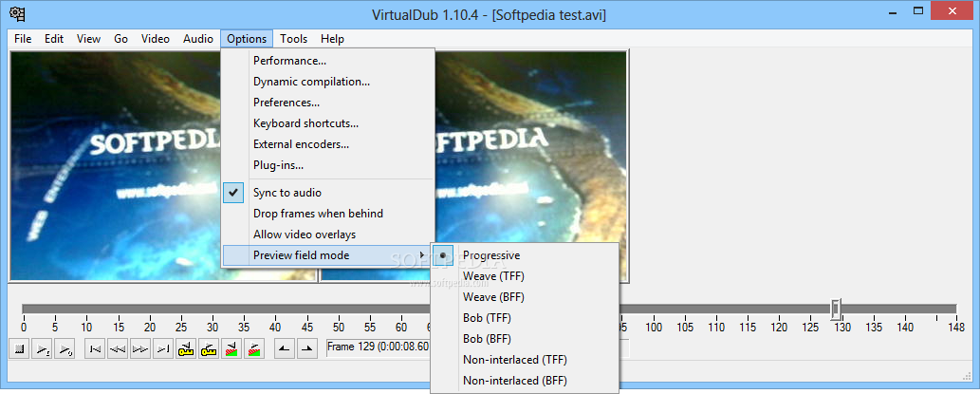Screen dimensions: 980x394
Task: Select Progressive field mode
Action: tap(525, 255)
